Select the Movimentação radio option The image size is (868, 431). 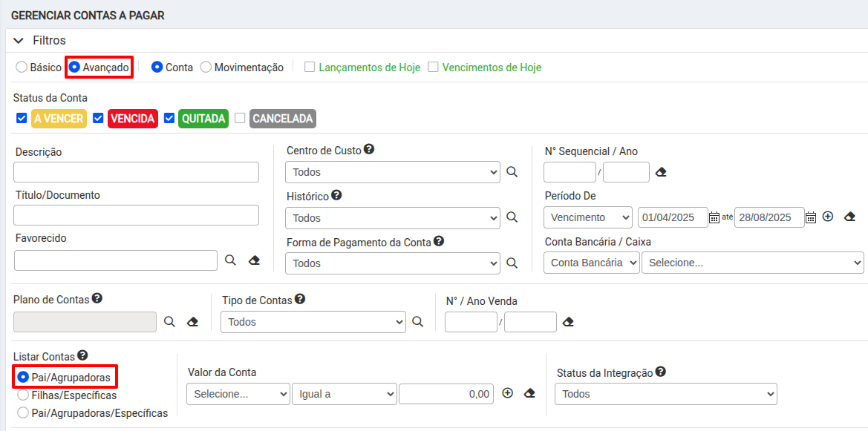tap(206, 67)
